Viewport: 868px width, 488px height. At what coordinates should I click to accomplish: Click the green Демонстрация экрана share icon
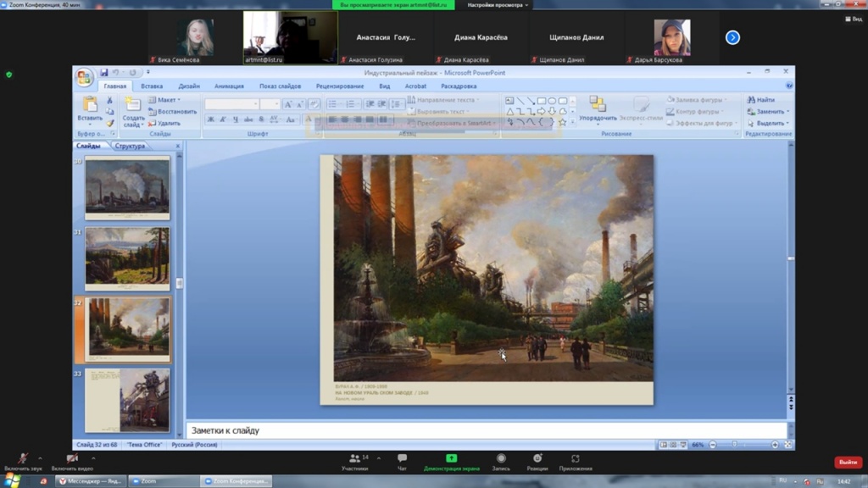[451, 458]
